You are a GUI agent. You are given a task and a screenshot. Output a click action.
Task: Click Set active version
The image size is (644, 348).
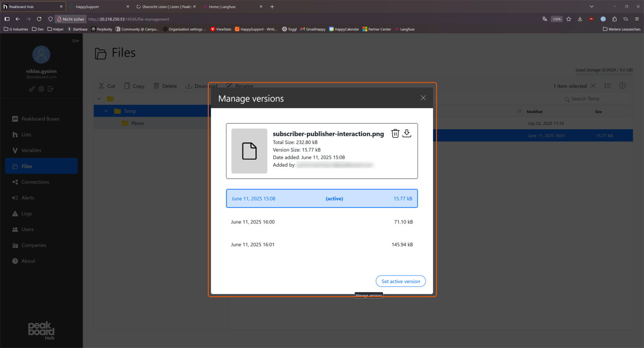tap(400, 281)
